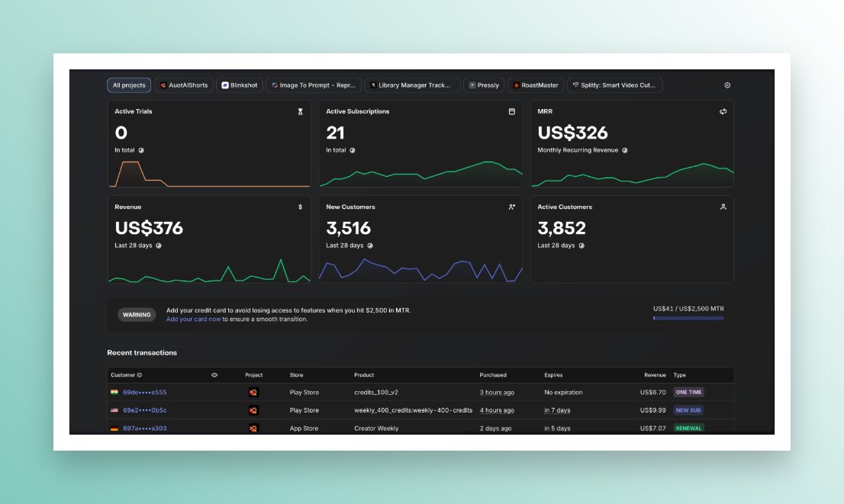Click the New Customers trend chart
This screenshot has width=844, height=504.
[x=421, y=270]
